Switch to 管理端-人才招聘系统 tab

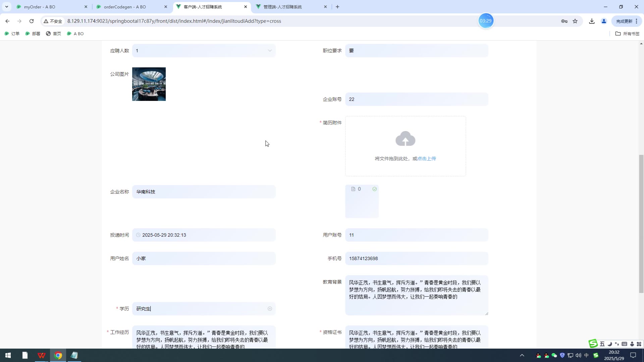(x=282, y=7)
